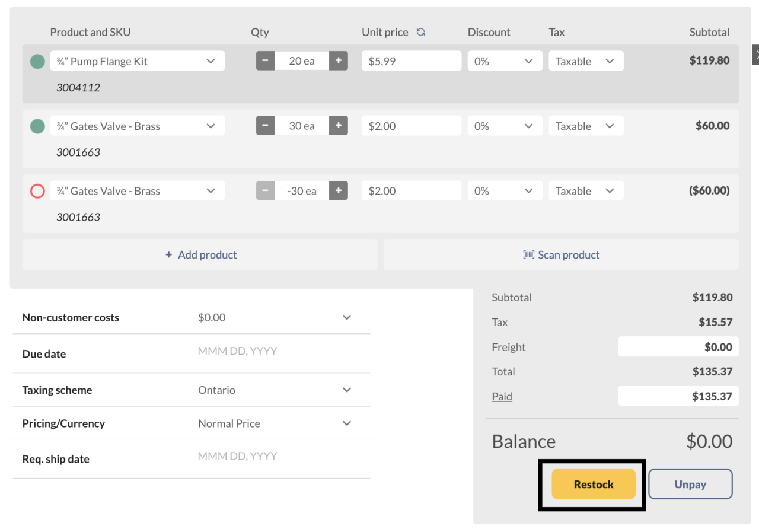The width and height of the screenshot is (759, 532).
Task: Click the underlined Paid label
Action: (502, 396)
